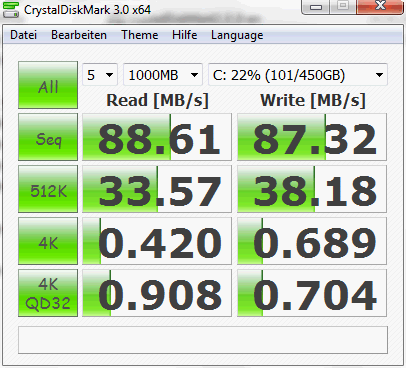
Task: Open the Language menu
Action: 237,35
